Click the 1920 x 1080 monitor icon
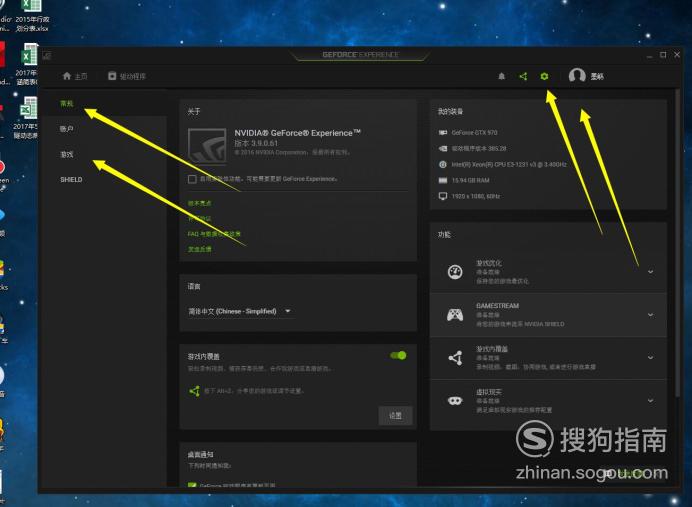This screenshot has height=507, width=692. (443, 196)
